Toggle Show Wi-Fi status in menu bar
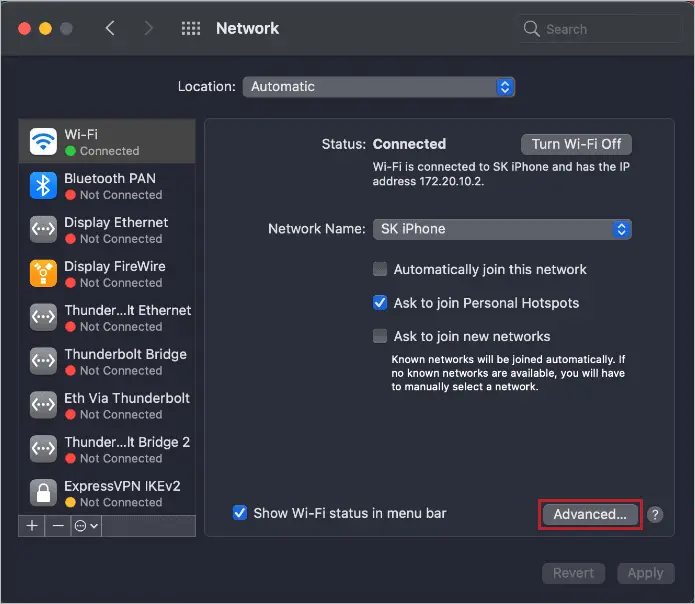Image resolution: width=695 pixels, height=604 pixels. point(240,513)
